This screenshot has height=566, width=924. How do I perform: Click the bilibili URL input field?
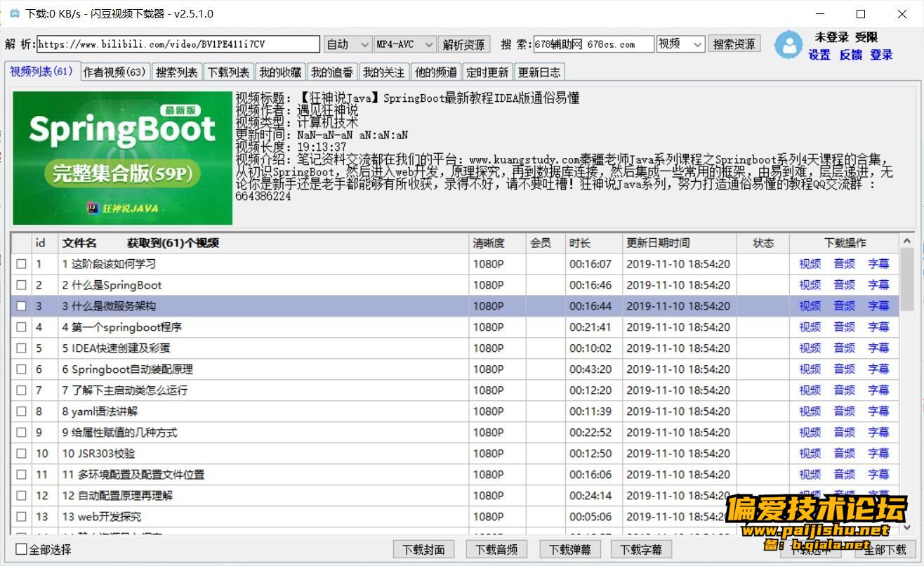tap(178, 44)
